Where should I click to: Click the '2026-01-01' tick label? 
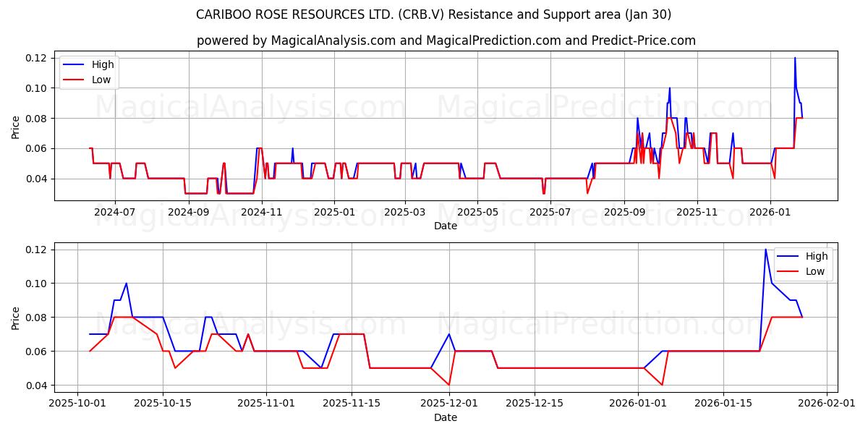pos(638,404)
